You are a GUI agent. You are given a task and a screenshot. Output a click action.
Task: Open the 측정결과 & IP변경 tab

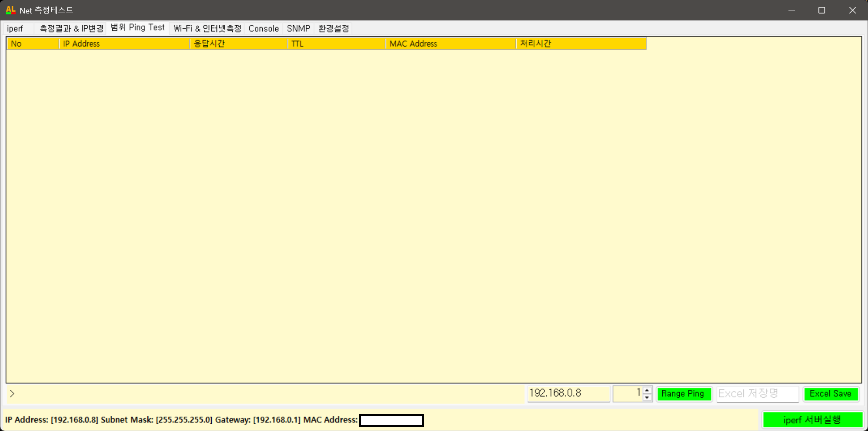coord(71,29)
